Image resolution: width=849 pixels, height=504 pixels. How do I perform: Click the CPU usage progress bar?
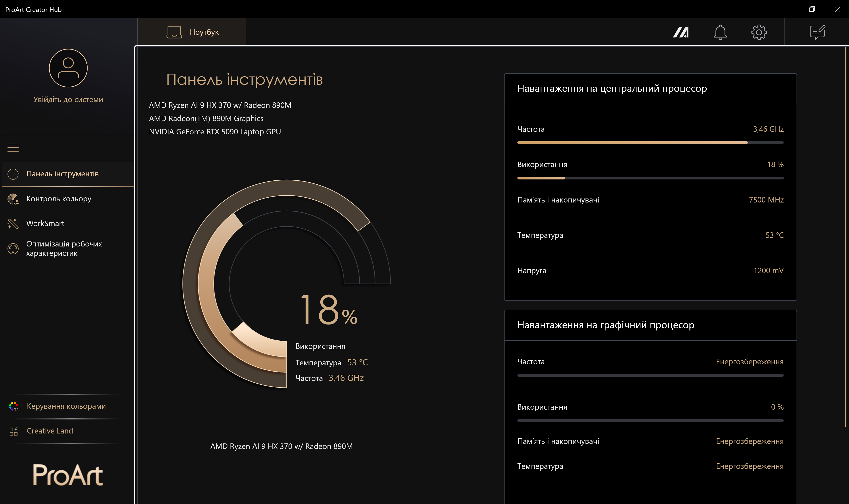[x=650, y=178]
